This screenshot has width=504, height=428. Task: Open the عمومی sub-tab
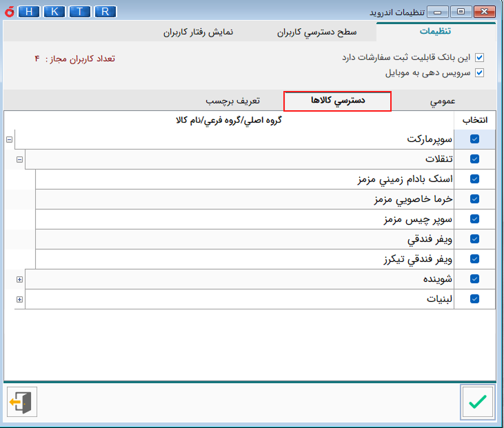coord(443,101)
